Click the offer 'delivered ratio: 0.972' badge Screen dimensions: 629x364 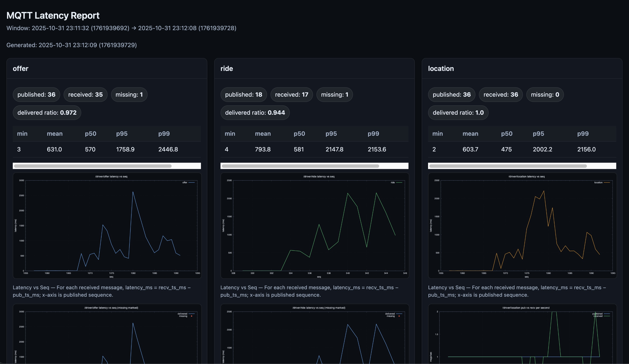point(47,113)
